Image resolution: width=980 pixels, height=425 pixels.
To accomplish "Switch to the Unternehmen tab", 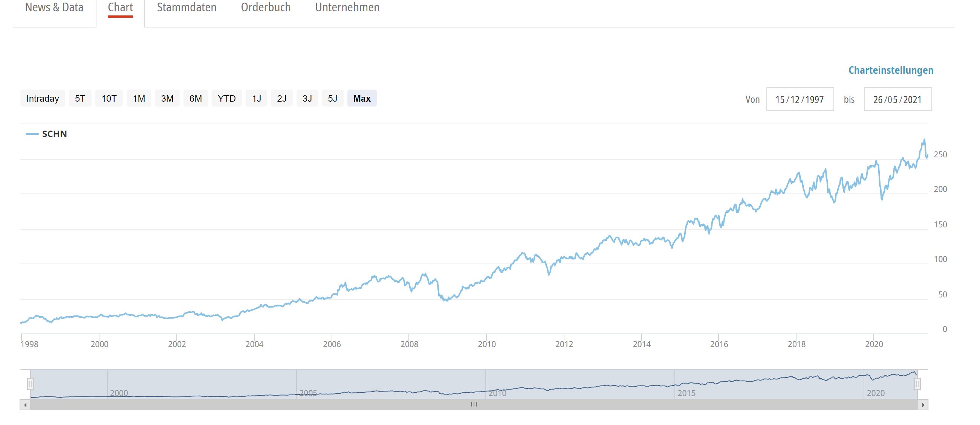I will pyautogui.click(x=347, y=8).
